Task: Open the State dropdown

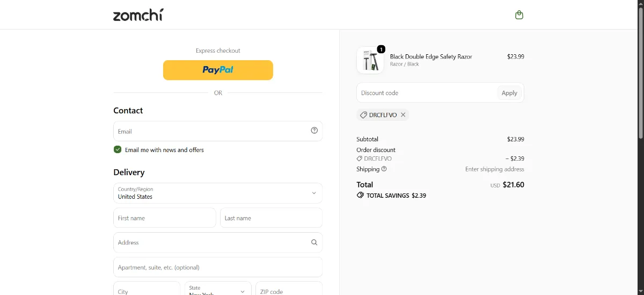Action: pos(218,289)
